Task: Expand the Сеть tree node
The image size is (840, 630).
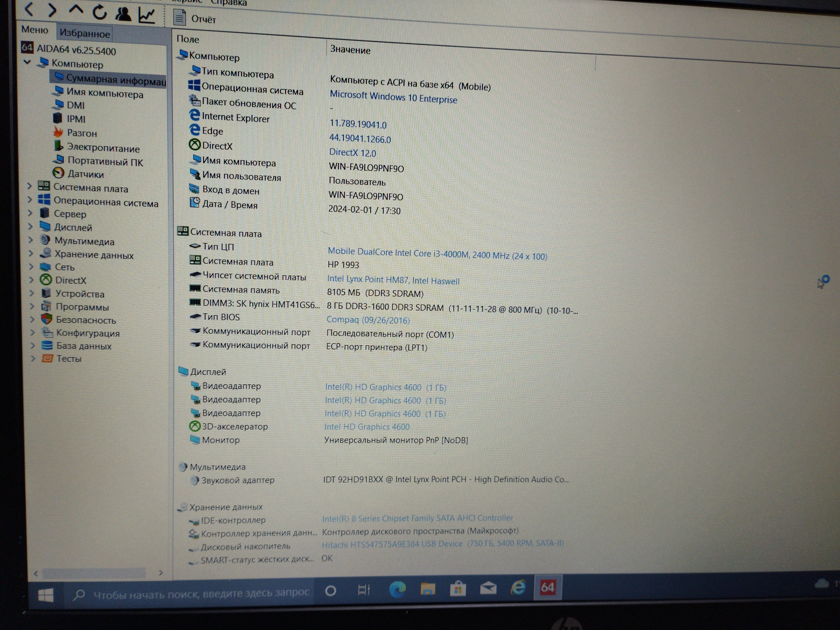Action: point(31,266)
